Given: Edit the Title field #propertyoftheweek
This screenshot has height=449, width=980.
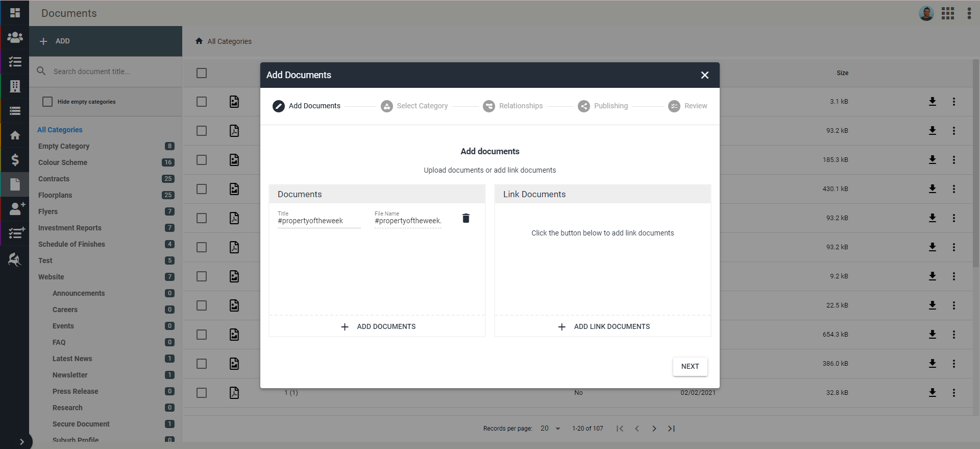Looking at the screenshot, I should 319,221.
